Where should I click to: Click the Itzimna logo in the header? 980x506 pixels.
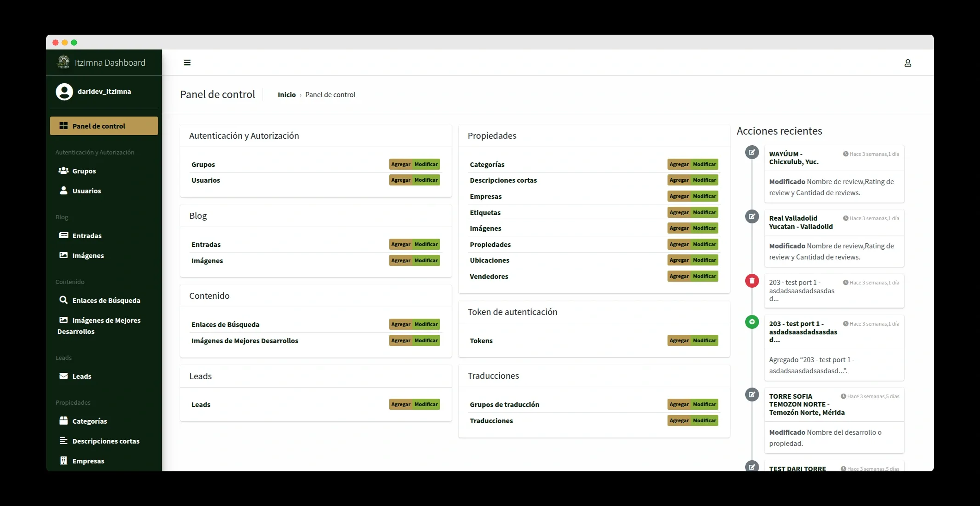coord(62,62)
